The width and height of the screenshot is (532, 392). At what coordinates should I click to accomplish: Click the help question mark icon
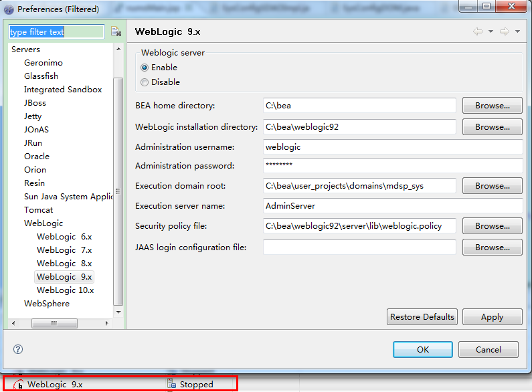(x=18, y=349)
